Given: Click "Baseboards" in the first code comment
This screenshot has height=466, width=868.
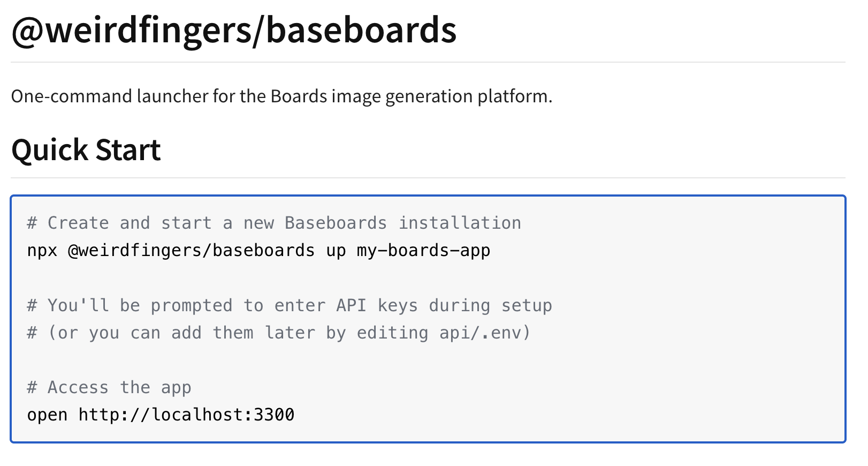Looking at the screenshot, I should [336, 223].
